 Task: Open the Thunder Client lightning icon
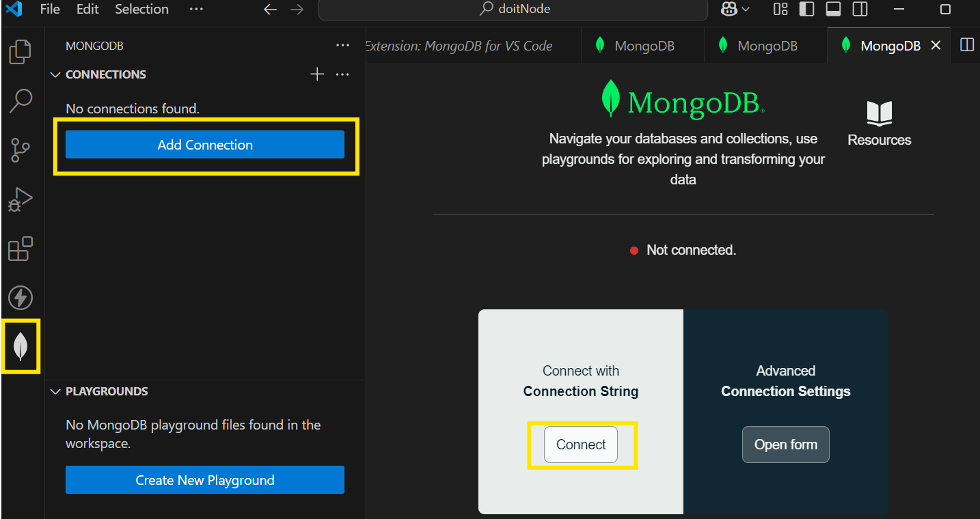point(21,298)
